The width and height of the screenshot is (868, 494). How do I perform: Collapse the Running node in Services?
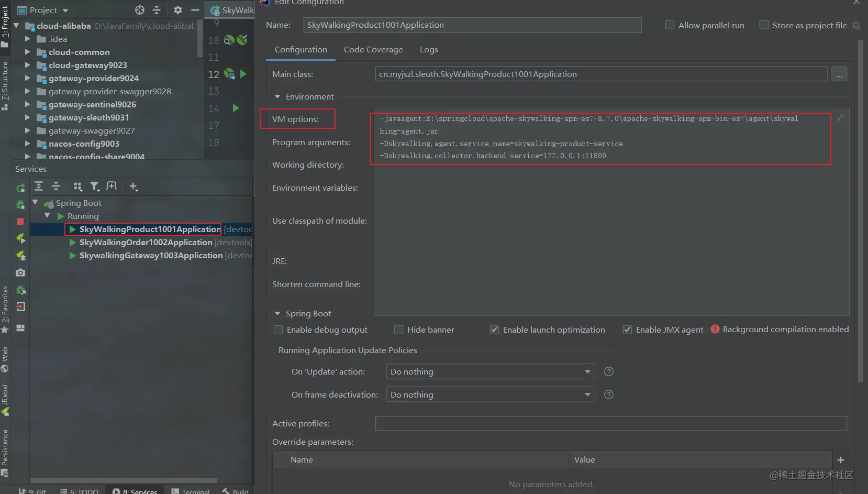pos(47,215)
